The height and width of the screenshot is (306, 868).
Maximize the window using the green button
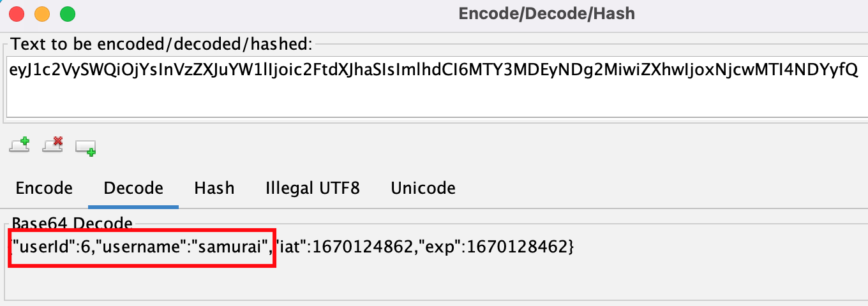tap(67, 13)
